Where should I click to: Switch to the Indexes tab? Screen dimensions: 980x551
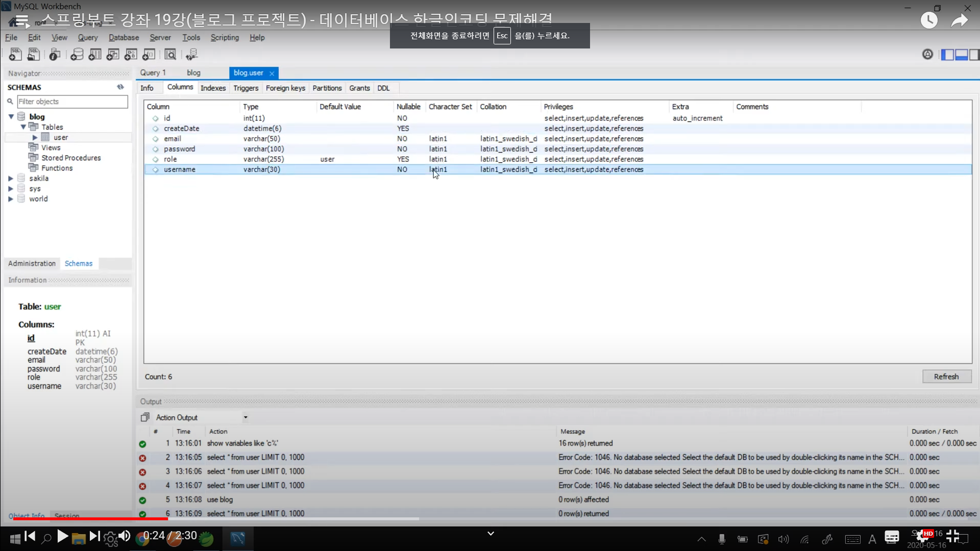pos(213,88)
